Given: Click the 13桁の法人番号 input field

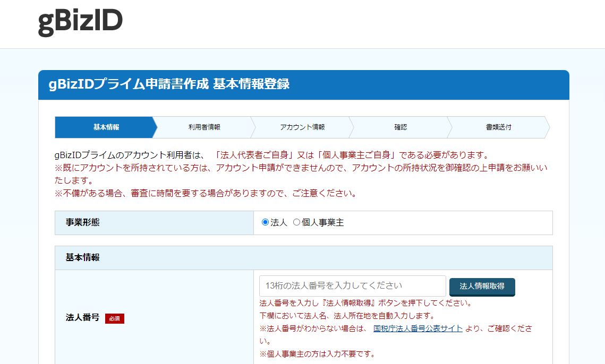Looking at the screenshot, I should click(353, 285).
